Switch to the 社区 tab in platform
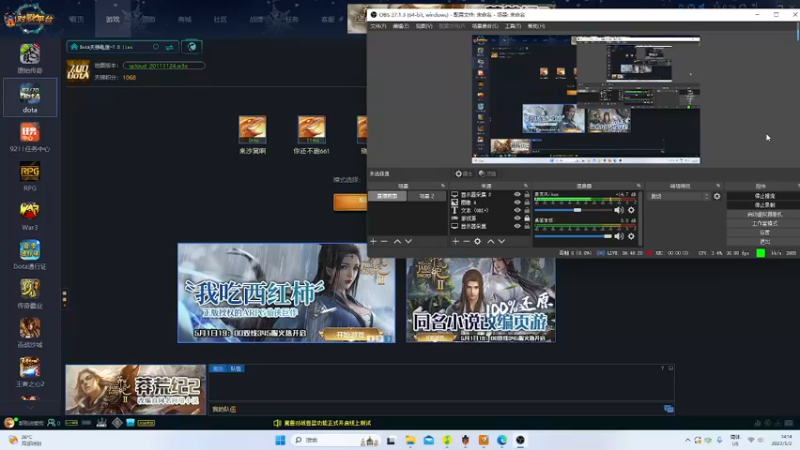Image resolution: width=800 pixels, height=450 pixels. tap(220, 19)
